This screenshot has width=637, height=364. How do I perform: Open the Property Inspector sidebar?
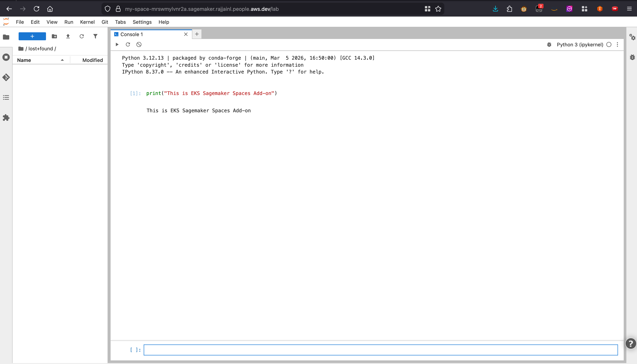(632, 37)
